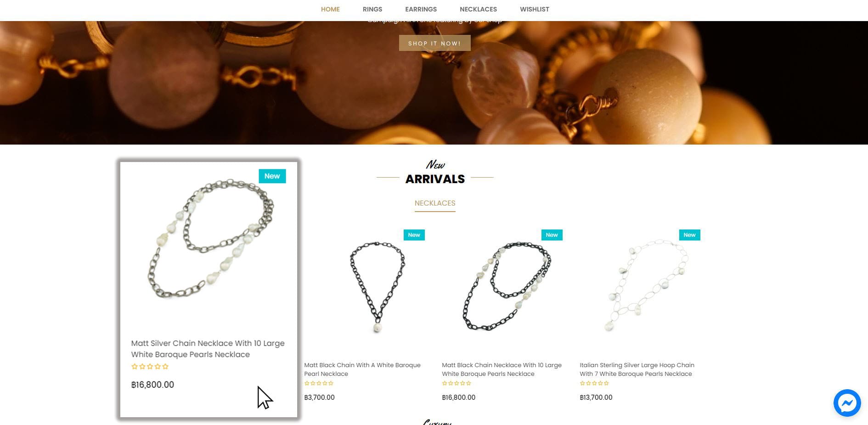
Task: Open the WISHLIST page
Action: [x=535, y=9]
